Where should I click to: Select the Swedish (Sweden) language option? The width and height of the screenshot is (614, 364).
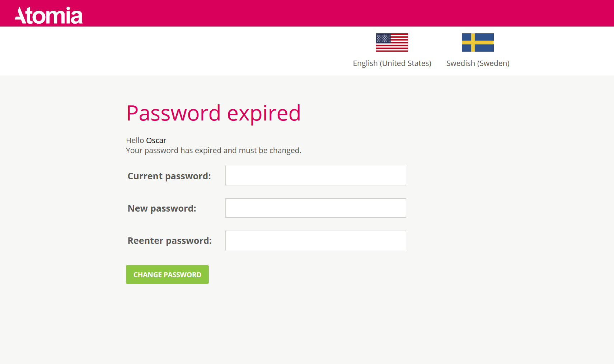(478, 63)
